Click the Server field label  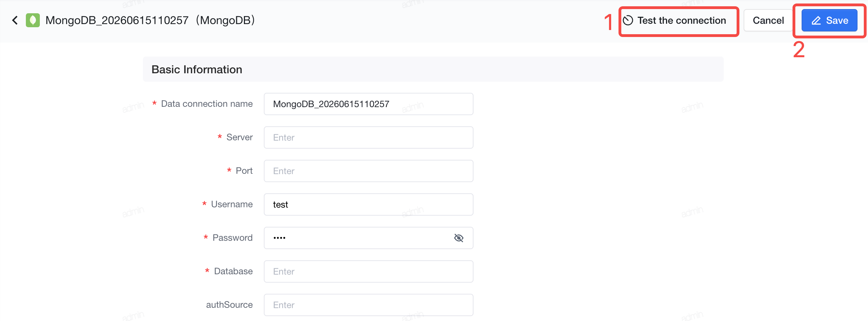(239, 137)
